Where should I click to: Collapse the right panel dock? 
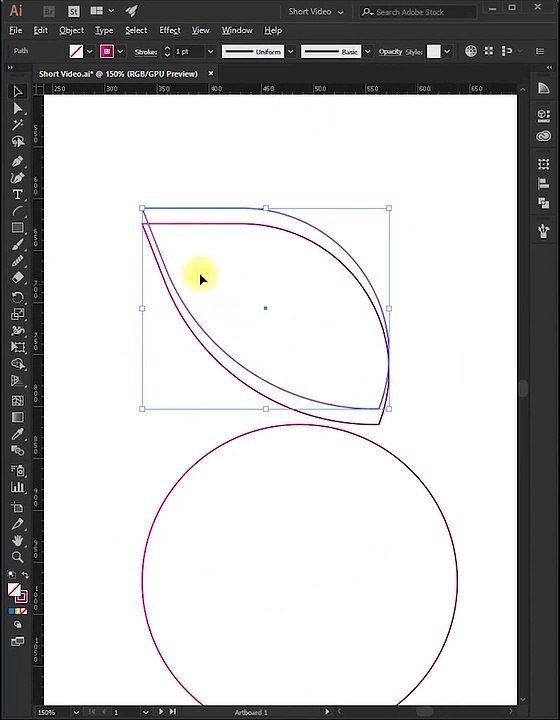[549, 68]
